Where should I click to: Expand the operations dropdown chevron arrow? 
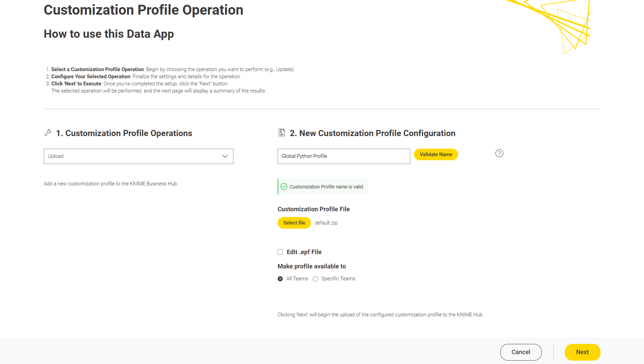(225, 156)
